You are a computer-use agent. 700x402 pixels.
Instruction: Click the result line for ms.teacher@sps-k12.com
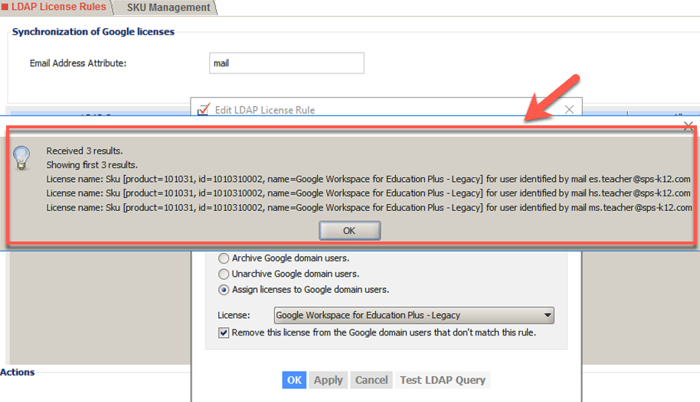point(369,208)
